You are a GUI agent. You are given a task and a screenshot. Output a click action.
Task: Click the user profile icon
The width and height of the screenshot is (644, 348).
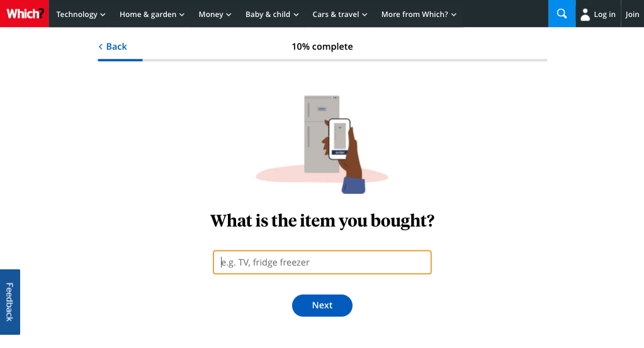[585, 14]
